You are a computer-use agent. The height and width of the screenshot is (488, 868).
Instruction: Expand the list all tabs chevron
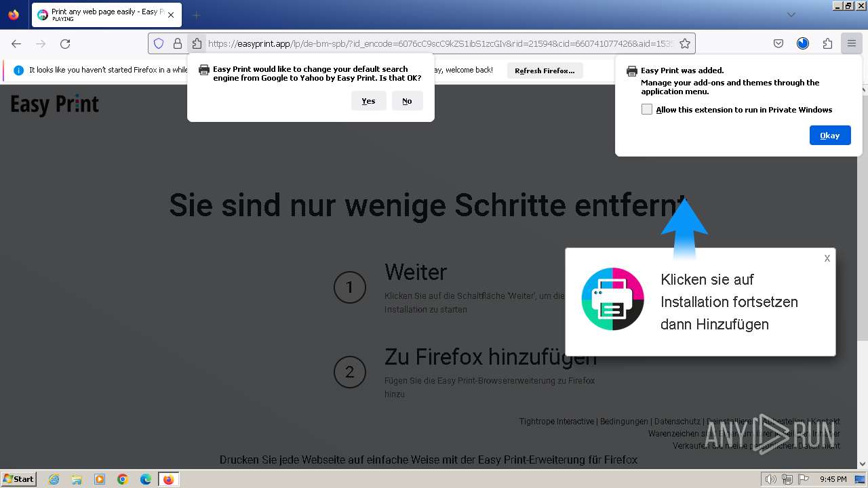(x=791, y=14)
